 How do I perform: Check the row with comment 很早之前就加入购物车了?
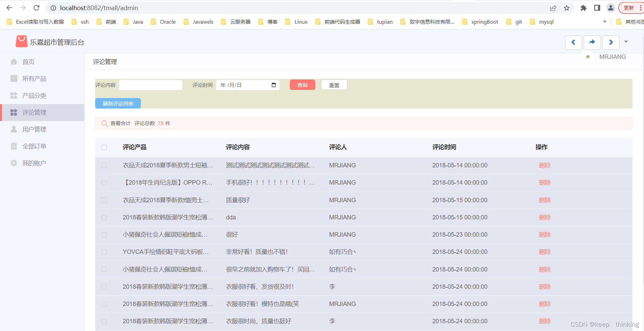pyautogui.click(x=104, y=269)
